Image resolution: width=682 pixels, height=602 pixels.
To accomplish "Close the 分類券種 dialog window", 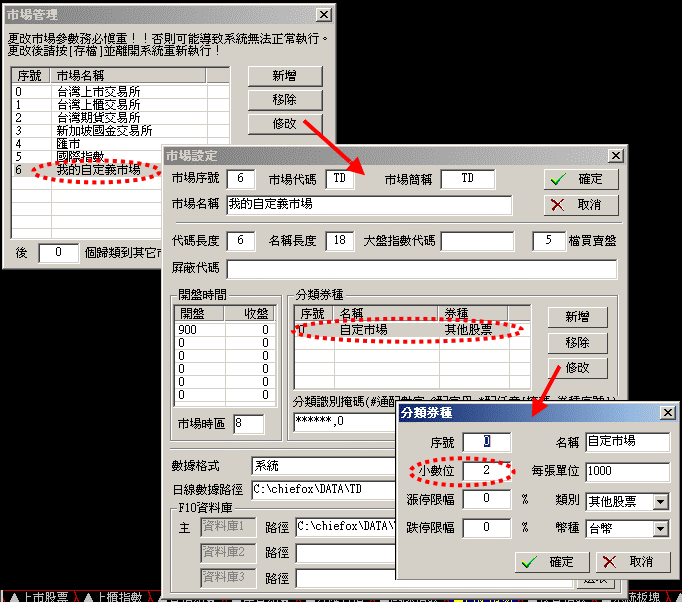I will (667, 412).
